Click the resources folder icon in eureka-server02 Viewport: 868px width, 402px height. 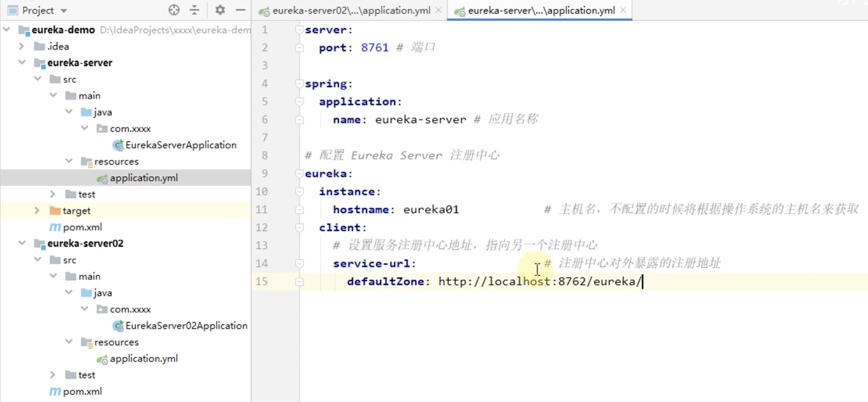click(87, 343)
